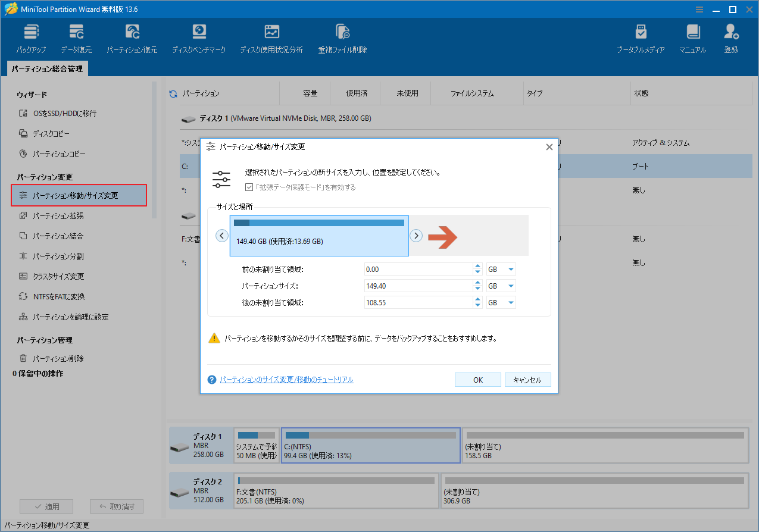The image size is (759, 532).
Task: Launch データ復元 from the toolbar
Action: pos(76,39)
